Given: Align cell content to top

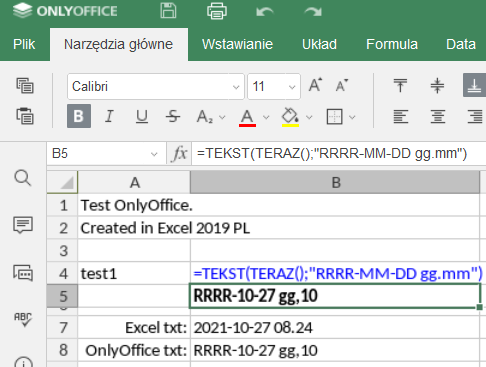Looking at the screenshot, I should tap(400, 86).
